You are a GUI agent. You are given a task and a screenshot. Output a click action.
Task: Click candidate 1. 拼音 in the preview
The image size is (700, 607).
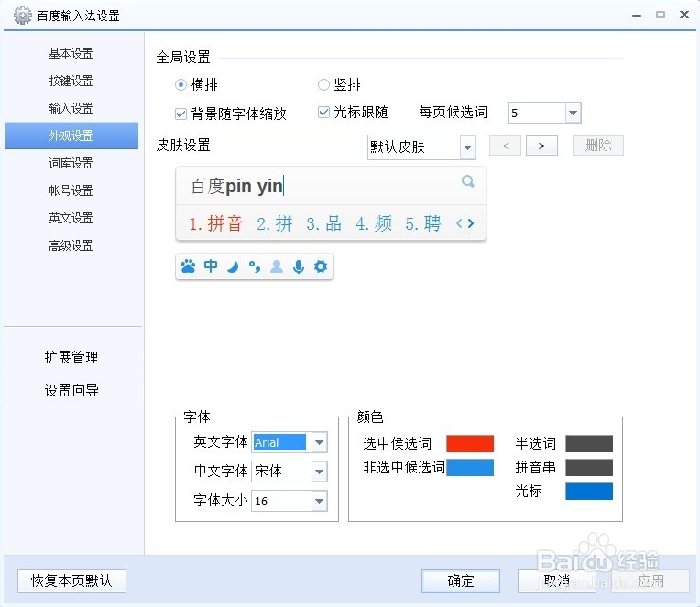pyautogui.click(x=216, y=223)
